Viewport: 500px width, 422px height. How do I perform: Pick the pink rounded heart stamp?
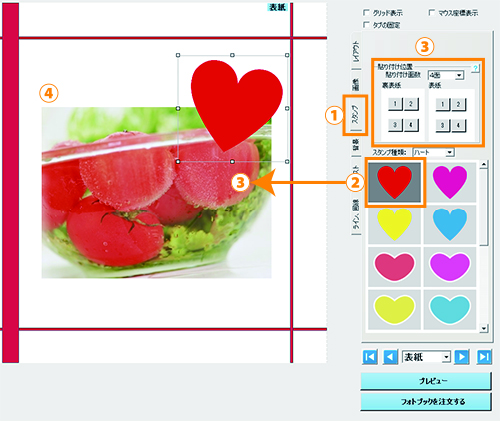(394, 267)
